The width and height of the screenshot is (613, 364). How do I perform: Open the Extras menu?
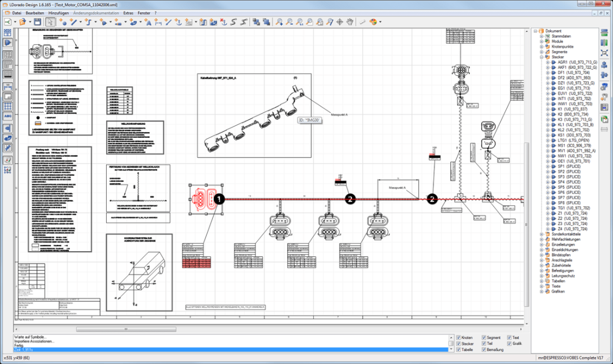(x=129, y=12)
